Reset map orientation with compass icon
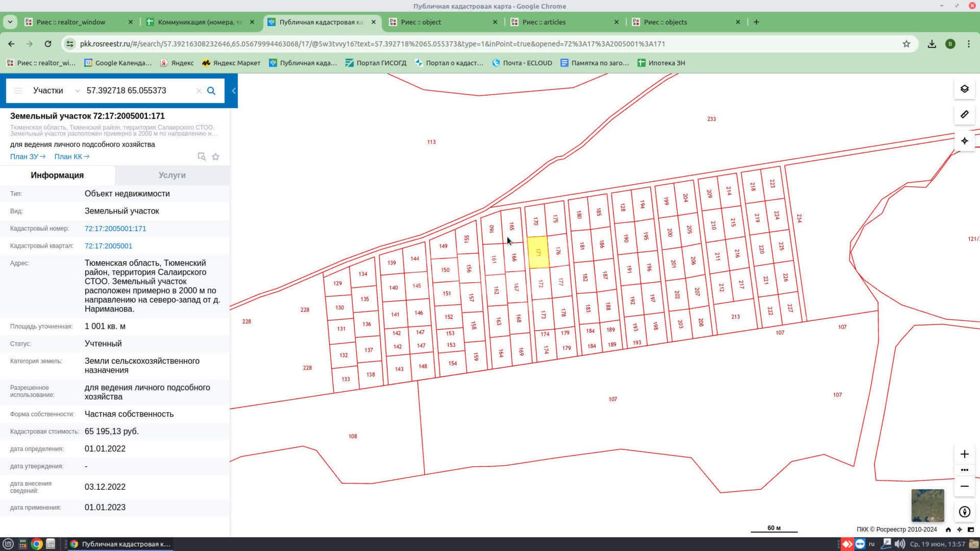 [x=964, y=512]
